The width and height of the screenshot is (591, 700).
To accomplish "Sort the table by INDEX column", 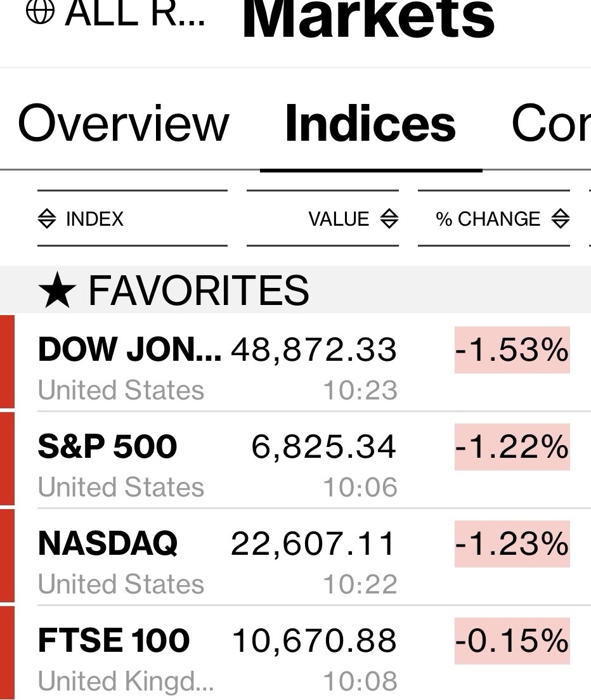I will [x=94, y=219].
